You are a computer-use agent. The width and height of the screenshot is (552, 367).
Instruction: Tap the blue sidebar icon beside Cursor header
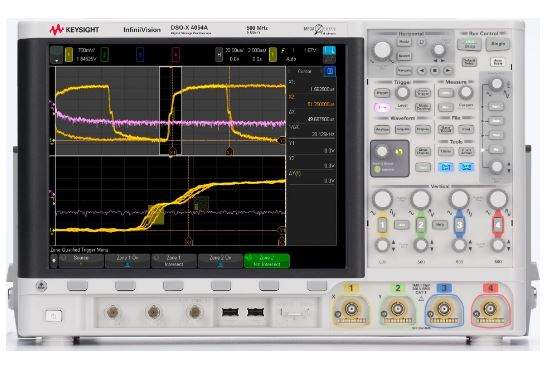[330, 71]
